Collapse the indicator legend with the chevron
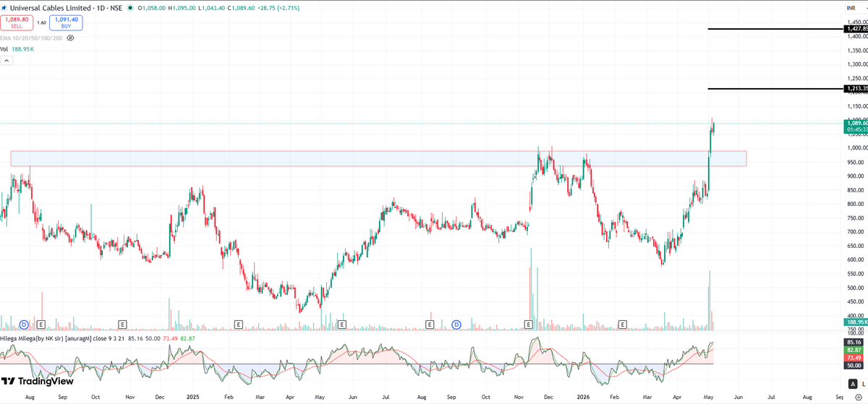The image size is (868, 404). point(6,61)
